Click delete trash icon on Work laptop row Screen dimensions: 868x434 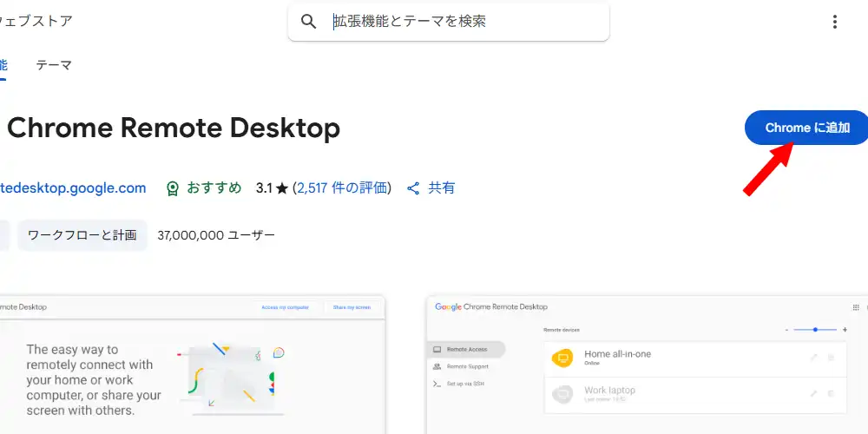click(x=831, y=393)
